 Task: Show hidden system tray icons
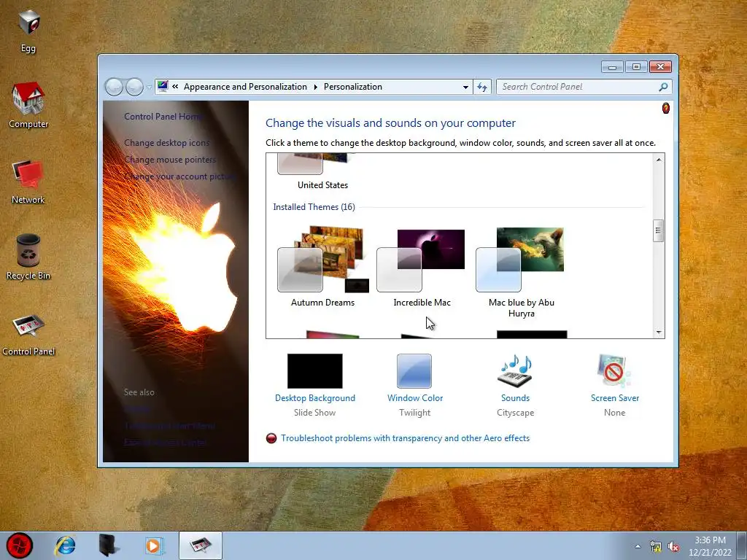638,546
